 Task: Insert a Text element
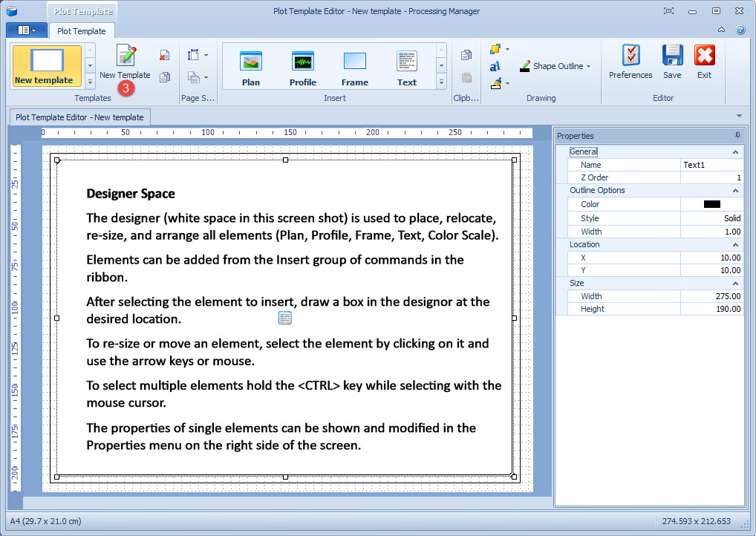407,68
